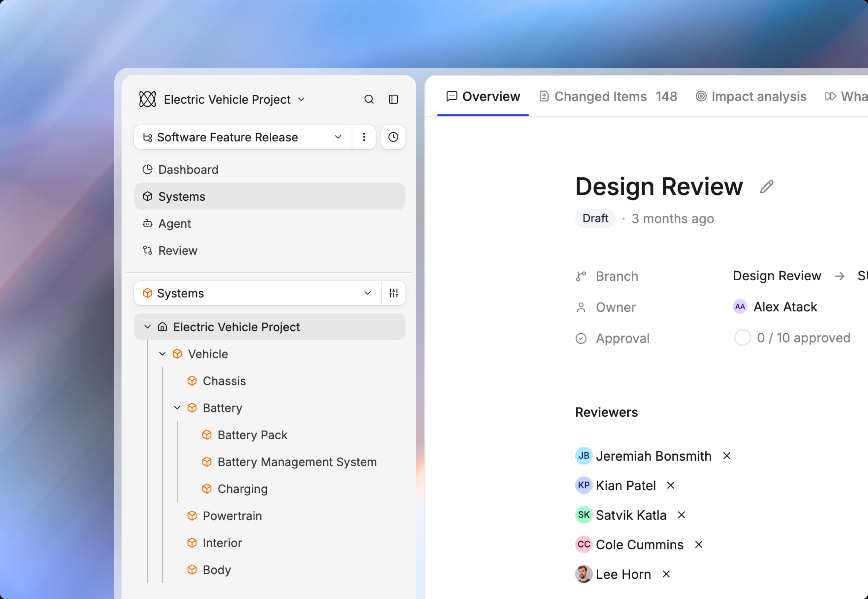Image resolution: width=868 pixels, height=599 pixels.
Task: Collapse the Battery tree node chevron
Action: (177, 408)
